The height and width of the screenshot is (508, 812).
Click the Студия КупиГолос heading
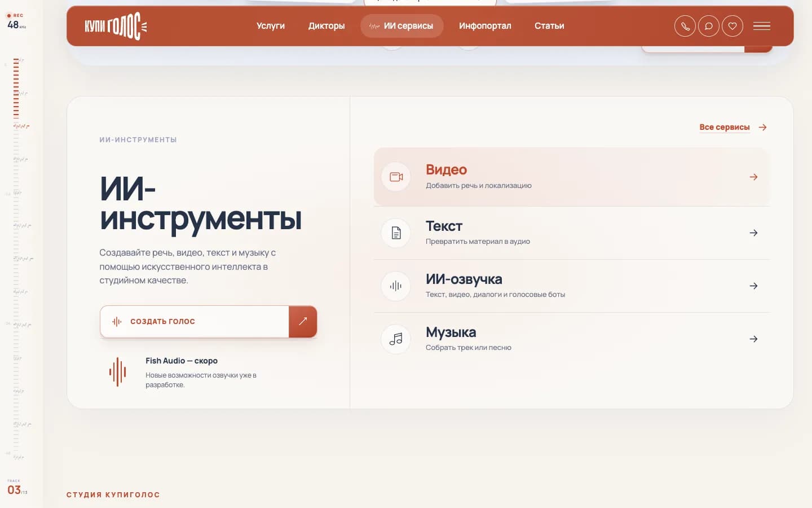(113, 494)
